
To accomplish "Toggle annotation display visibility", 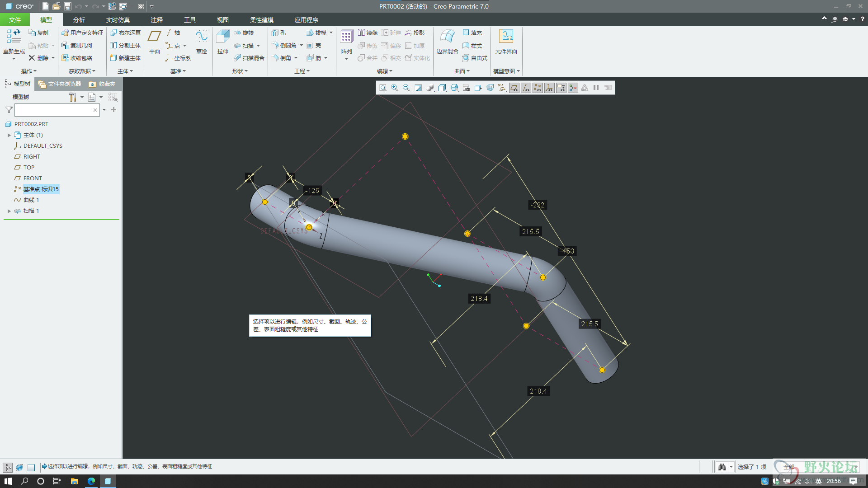I will click(561, 88).
